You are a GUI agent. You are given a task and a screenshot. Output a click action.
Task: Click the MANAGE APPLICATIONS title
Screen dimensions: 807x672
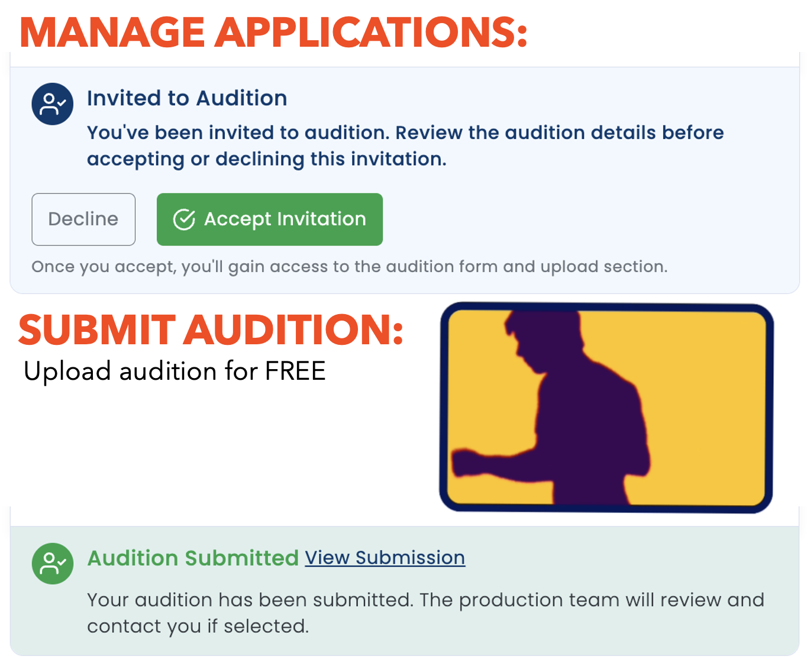point(273,32)
